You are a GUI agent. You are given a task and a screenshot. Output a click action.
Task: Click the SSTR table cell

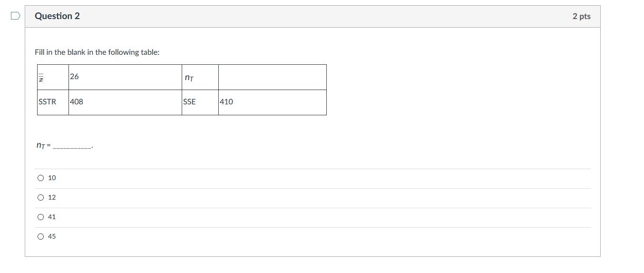(53, 102)
